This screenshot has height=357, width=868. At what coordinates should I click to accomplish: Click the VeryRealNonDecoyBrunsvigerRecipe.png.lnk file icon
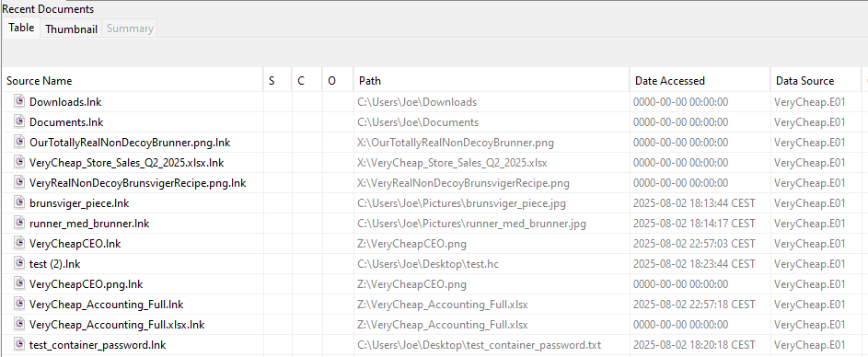point(20,183)
